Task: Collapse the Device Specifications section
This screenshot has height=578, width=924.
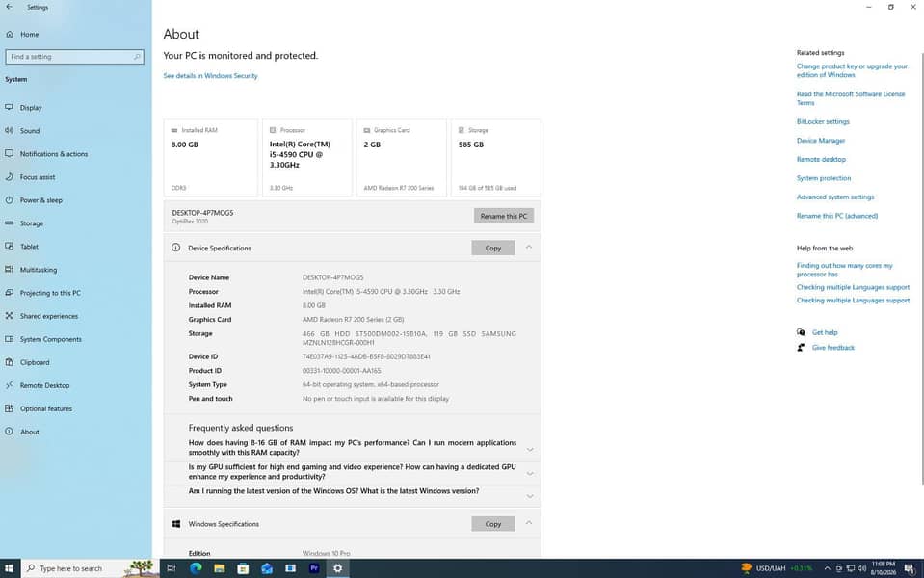Action: coord(529,248)
